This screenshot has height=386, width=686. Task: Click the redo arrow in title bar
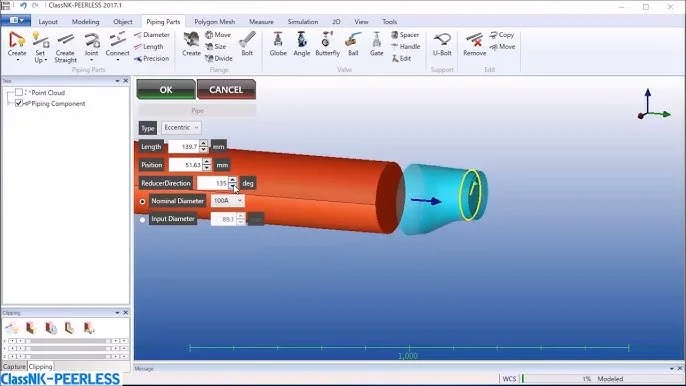(35, 5)
